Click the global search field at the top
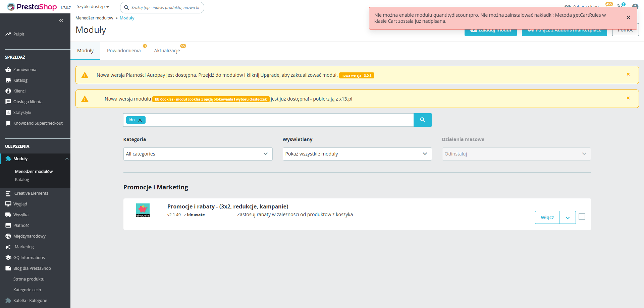Screen dimensions: 644x308 [162, 7]
